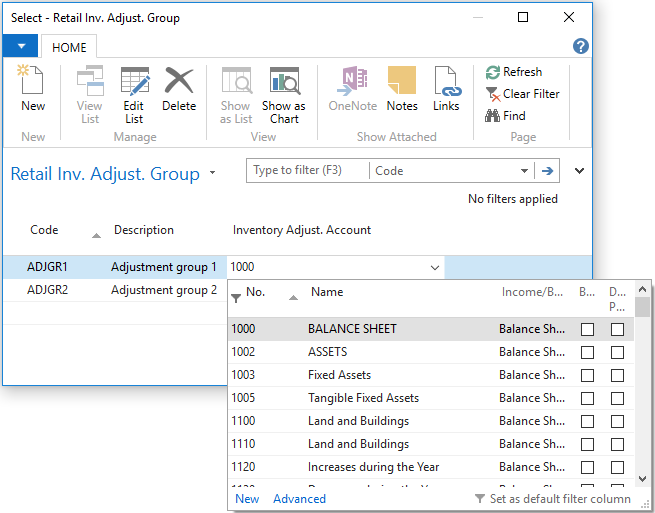Click the Advanced link in lookup

click(x=299, y=499)
